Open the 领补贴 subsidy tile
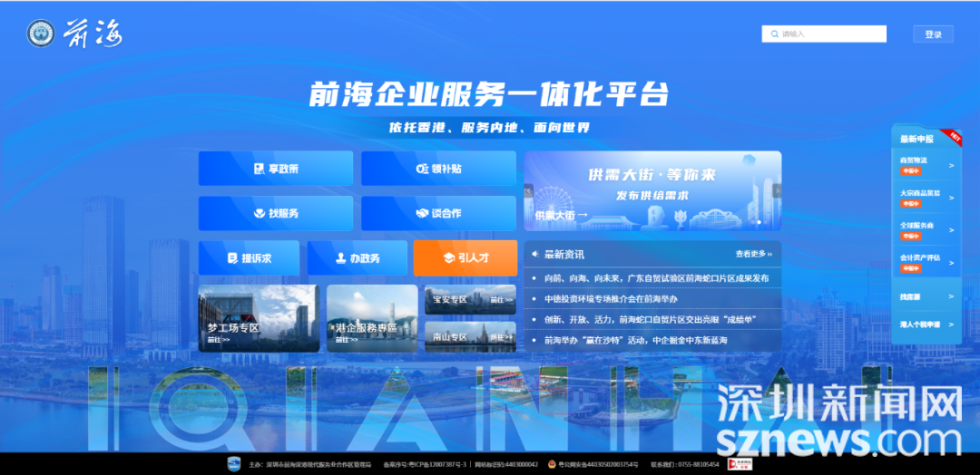This screenshot has width=980, height=475. click(x=438, y=169)
